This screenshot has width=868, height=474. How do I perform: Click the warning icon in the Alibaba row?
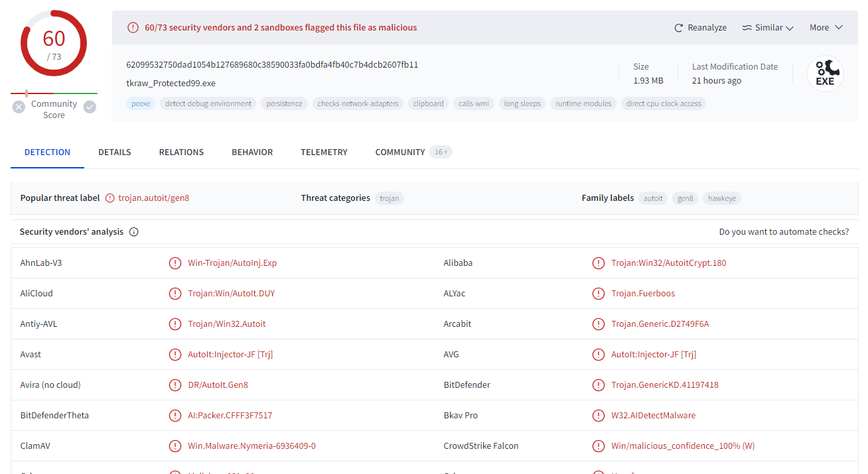pos(599,263)
